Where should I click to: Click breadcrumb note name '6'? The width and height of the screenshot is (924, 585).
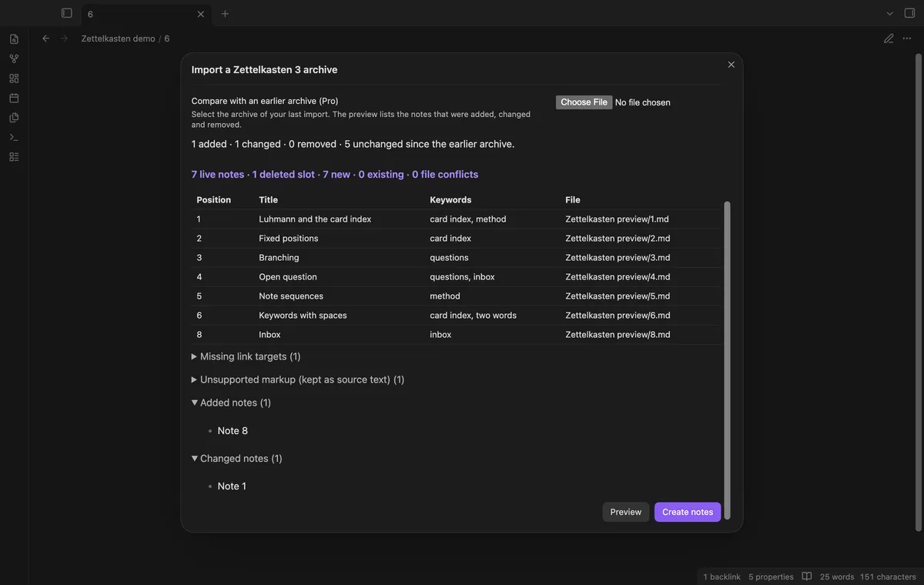(x=167, y=38)
